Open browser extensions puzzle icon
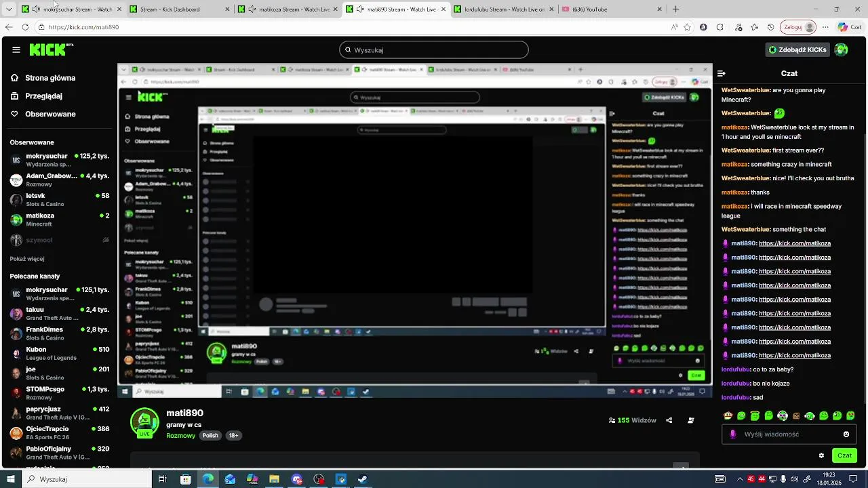The image size is (868, 488). (720, 27)
